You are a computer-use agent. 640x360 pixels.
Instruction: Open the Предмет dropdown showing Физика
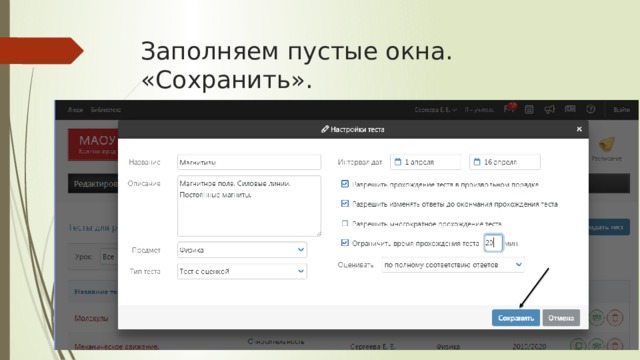[242, 250]
